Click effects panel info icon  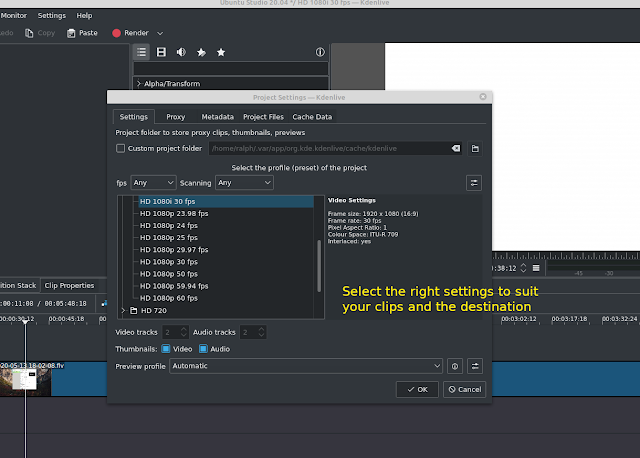click(320, 52)
